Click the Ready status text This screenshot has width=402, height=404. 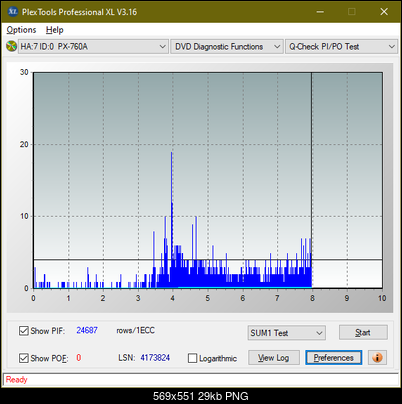16,380
